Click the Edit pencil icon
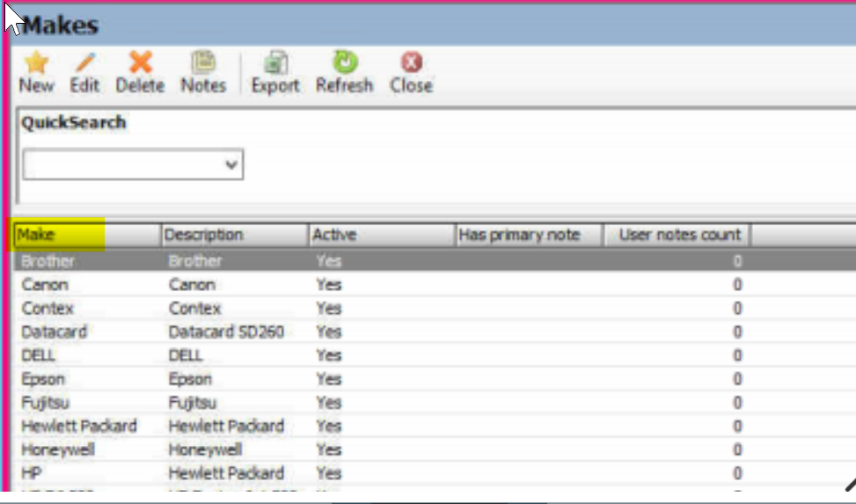The width and height of the screenshot is (856, 504). click(85, 62)
